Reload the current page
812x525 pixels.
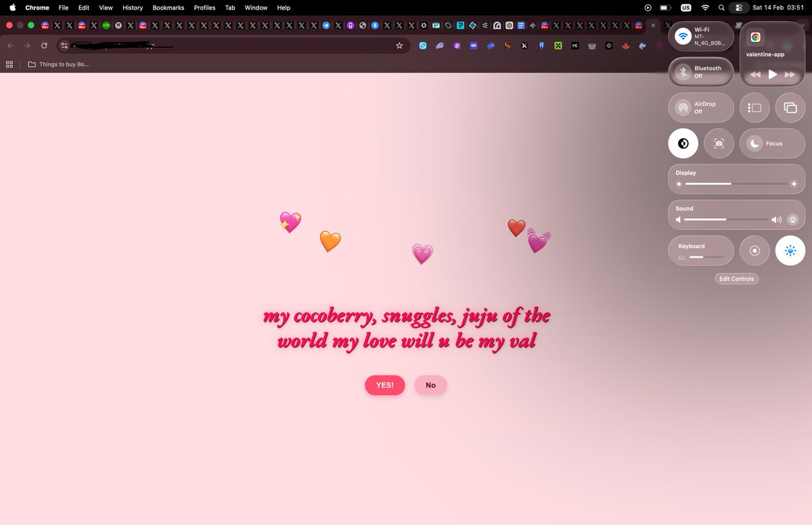pos(44,45)
